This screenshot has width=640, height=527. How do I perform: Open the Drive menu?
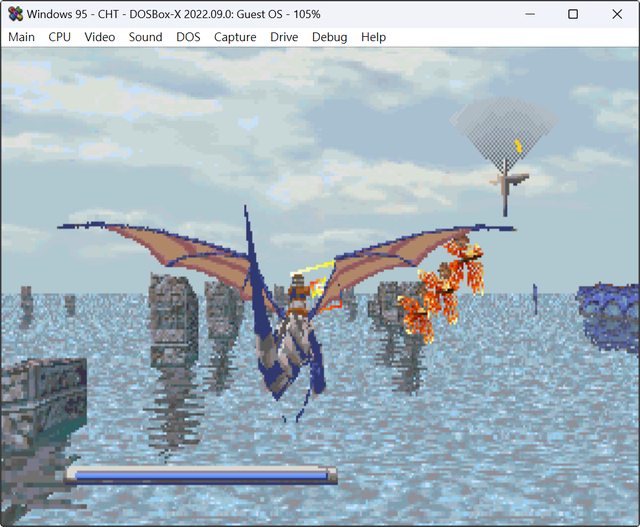(284, 37)
